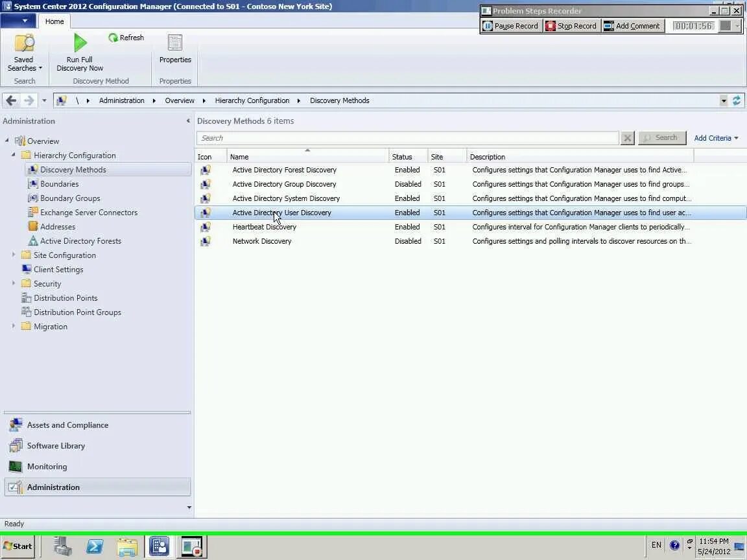Expand Migration node
Image resolution: width=747 pixels, height=560 pixels.
pyautogui.click(x=14, y=326)
